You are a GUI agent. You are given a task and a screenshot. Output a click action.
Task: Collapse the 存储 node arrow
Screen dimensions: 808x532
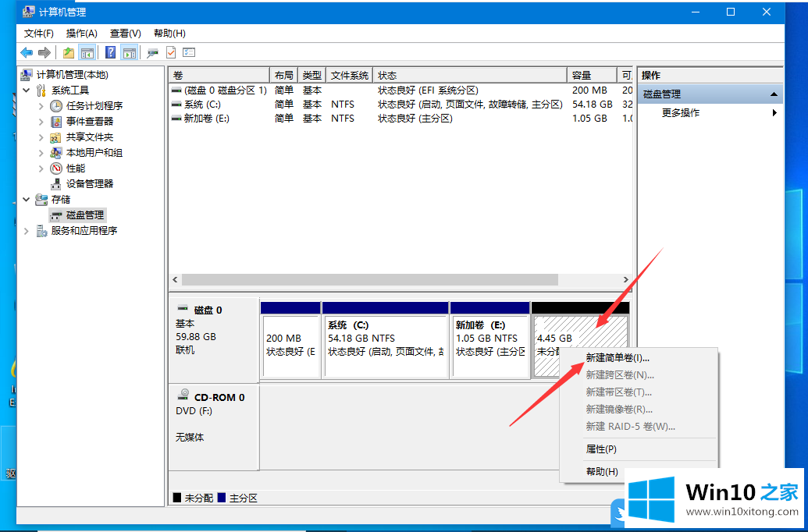point(27,200)
